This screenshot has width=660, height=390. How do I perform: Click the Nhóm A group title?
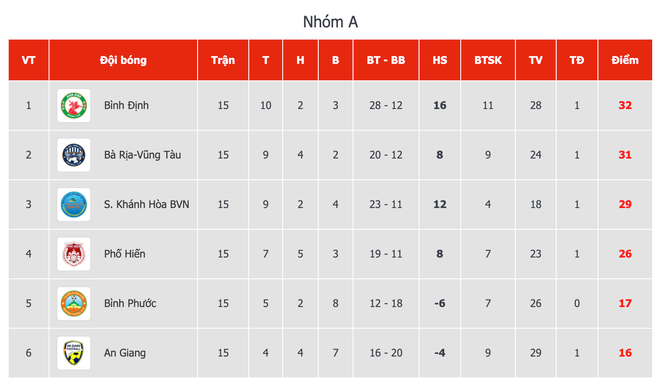330,22
